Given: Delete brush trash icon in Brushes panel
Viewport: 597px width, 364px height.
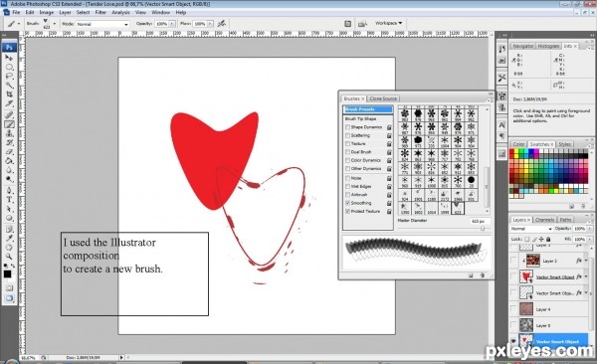Looking at the screenshot, I should tap(482, 274).
